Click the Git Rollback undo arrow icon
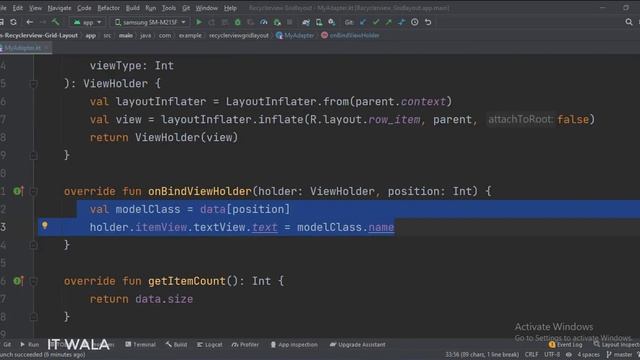 428,22
